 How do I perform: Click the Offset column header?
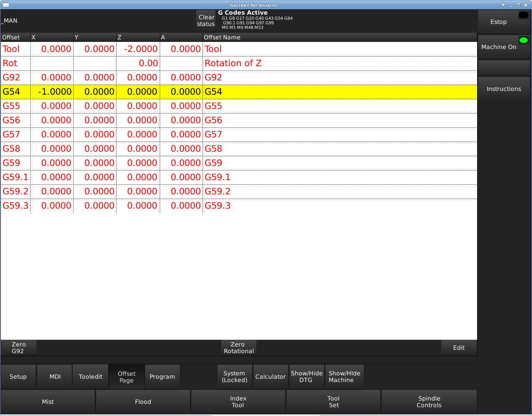pos(16,37)
